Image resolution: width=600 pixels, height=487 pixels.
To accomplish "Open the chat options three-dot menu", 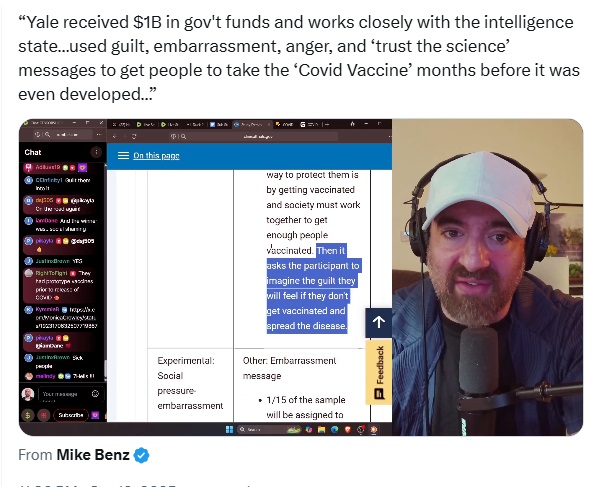I will pyautogui.click(x=96, y=152).
